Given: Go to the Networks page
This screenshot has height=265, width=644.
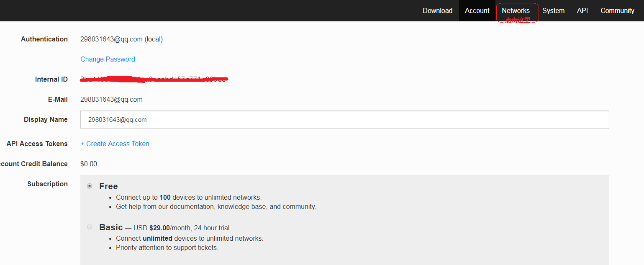Looking at the screenshot, I should pos(516,10).
